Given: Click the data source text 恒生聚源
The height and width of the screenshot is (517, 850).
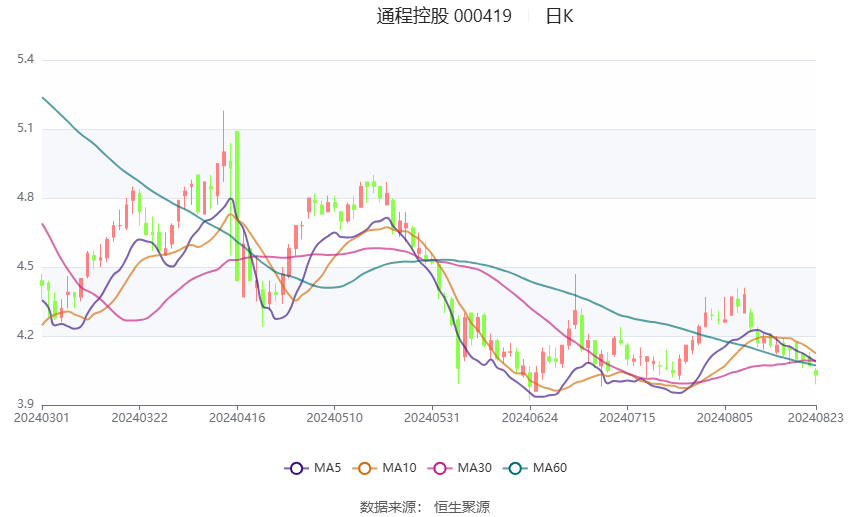Looking at the screenshot, I should (x=462, y=507).
